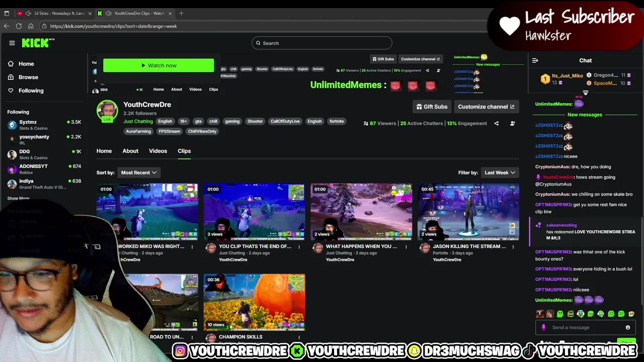Click the user icon beside share
The height and width of the screenshot is (362, 644).
512,123
